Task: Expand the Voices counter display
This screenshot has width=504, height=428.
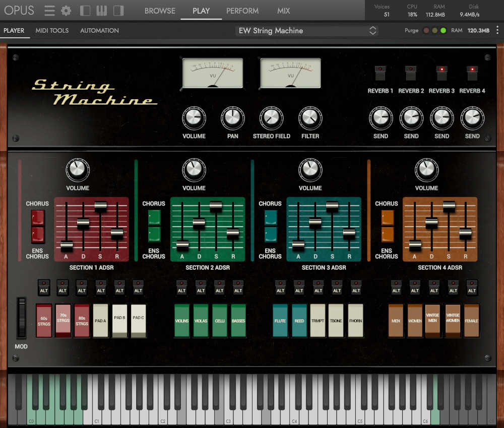Action: pyautogui.click(x=382, y=10)
